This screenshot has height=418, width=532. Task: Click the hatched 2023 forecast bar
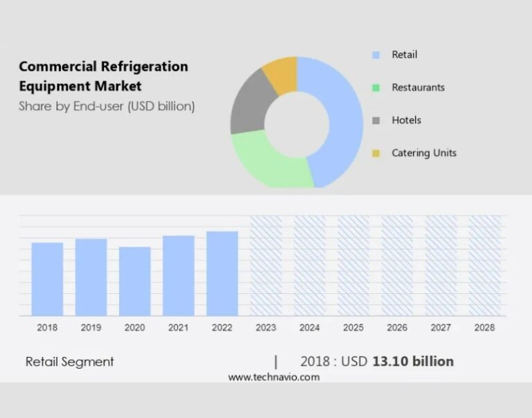pos(266,265)
